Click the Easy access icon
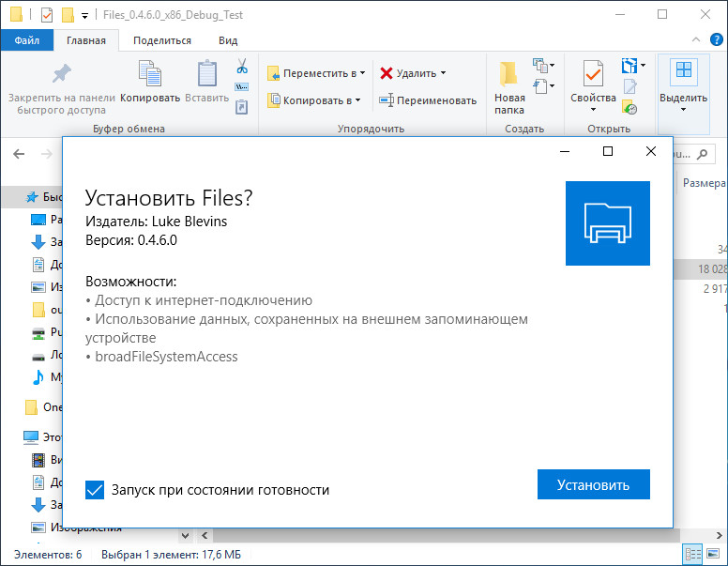Viewport: 728px width, 566px height. tap(539, 86)
